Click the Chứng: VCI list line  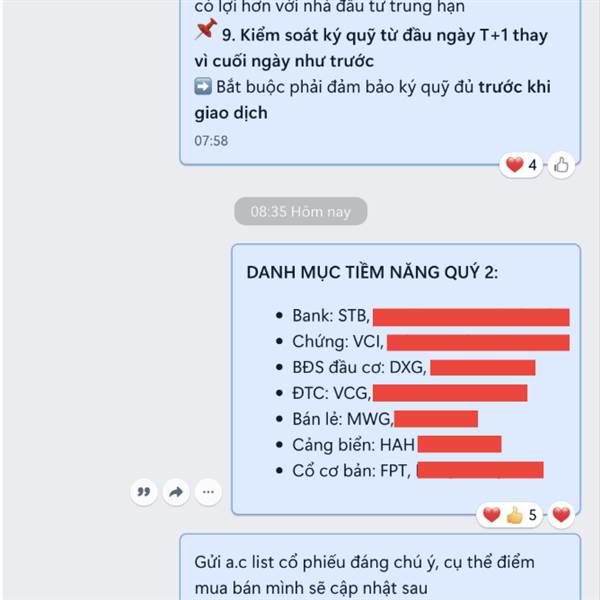click(423, 342)
